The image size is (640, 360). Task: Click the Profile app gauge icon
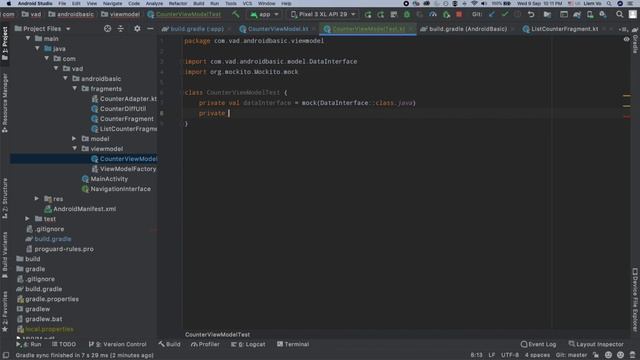pos(433,15)
